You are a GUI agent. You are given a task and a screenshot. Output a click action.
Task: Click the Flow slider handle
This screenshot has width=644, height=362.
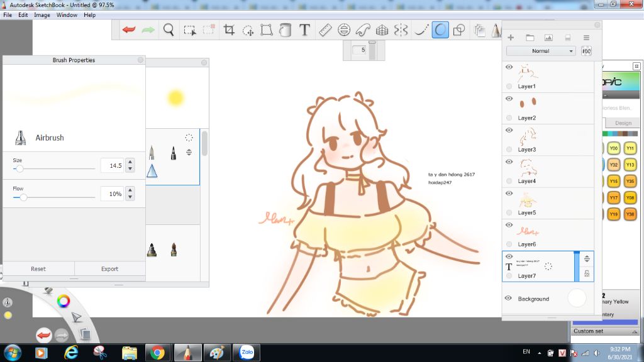point(23,197)
